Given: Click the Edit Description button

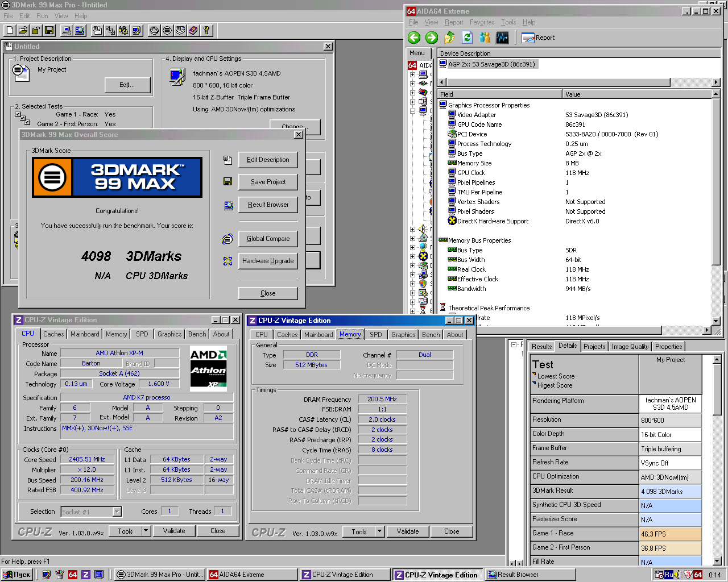Looking at the screenshot, I should click(x=268, y=160).
